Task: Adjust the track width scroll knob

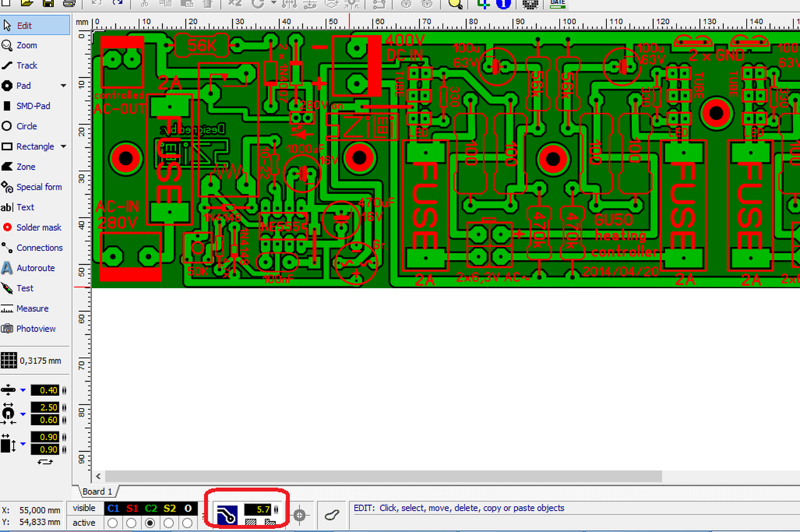Action: [x=64, y=390]
